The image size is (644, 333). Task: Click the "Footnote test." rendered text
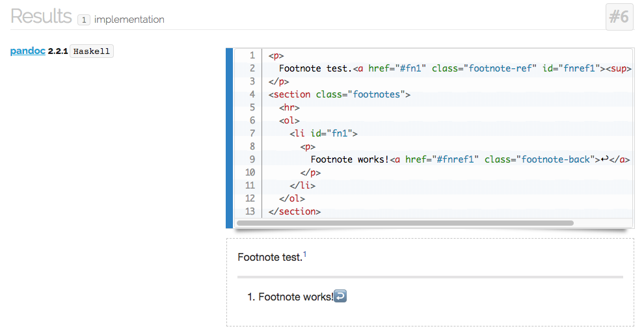coord(270,258)
